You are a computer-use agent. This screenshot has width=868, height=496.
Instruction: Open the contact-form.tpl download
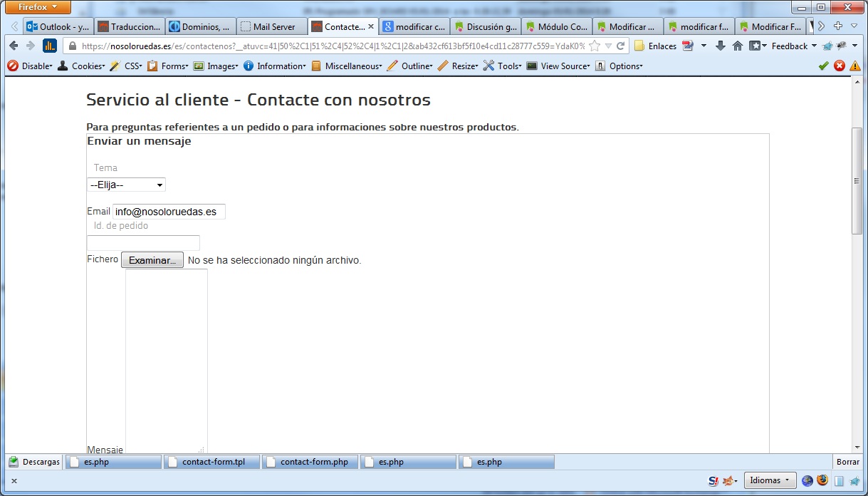coord(211,462)
